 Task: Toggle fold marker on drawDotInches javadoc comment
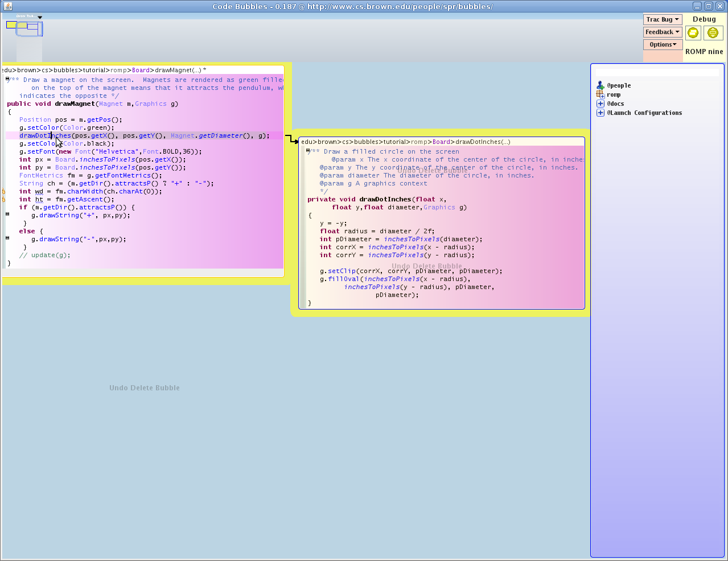308,151
